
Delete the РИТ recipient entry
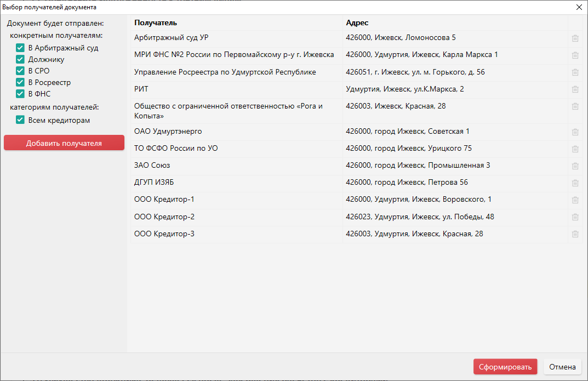pos(575,89)
